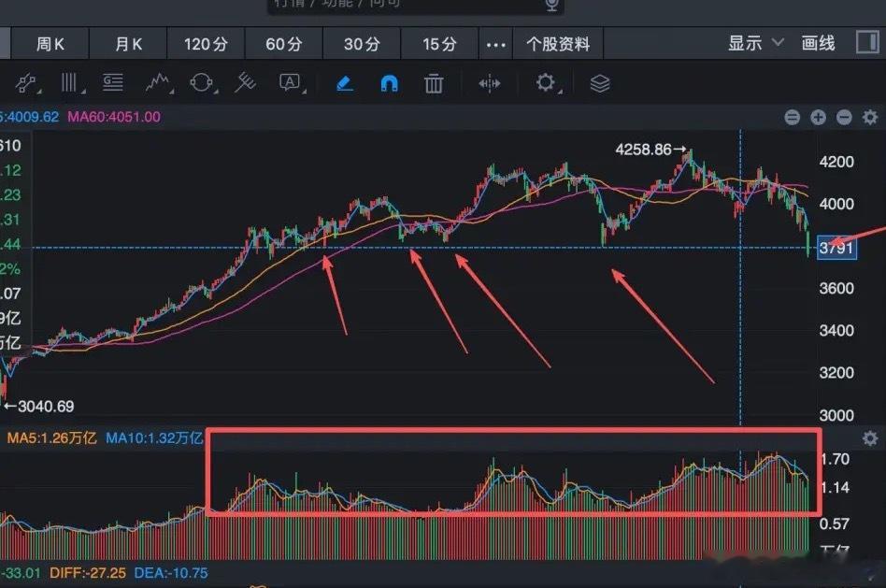The height and width of the screenshot is (588, 886).
Task: Click the volume MA5:1.26万亿 label
Action: click(51, 438)
